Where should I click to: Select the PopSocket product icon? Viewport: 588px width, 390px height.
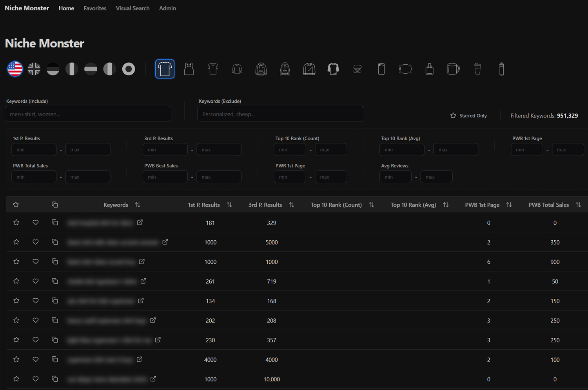click(357, 69)
